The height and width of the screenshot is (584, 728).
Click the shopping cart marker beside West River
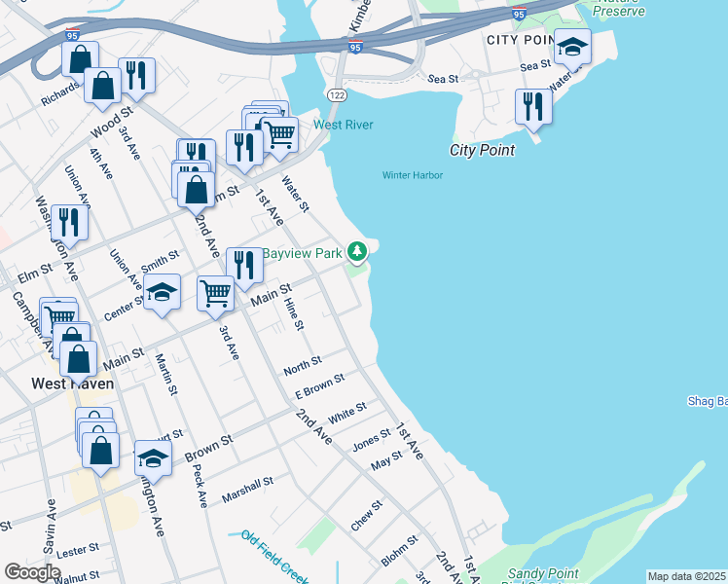(x=280, y=134)
